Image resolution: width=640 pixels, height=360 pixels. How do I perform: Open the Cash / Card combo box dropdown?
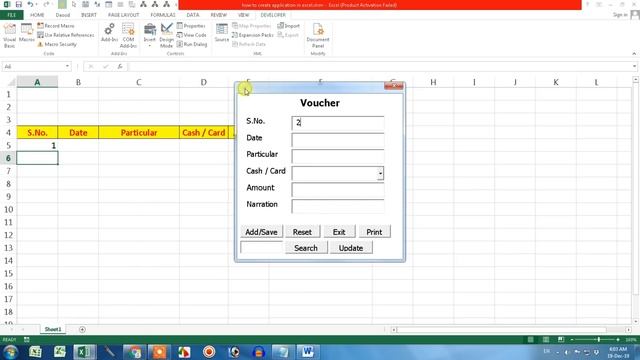[x=380, y=173]
